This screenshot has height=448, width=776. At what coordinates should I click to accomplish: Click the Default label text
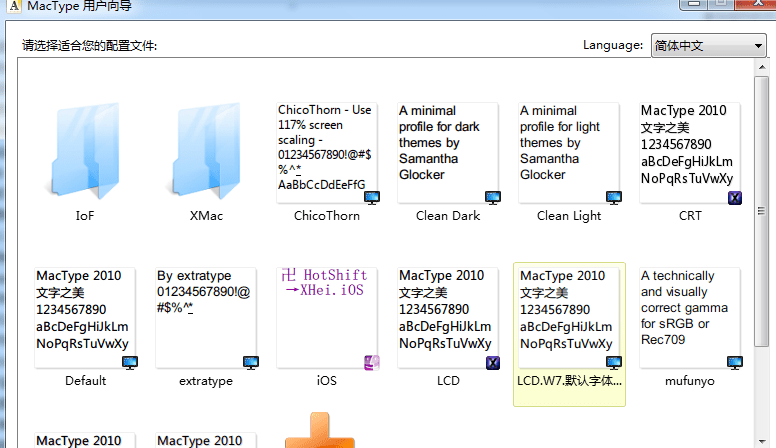86,381
